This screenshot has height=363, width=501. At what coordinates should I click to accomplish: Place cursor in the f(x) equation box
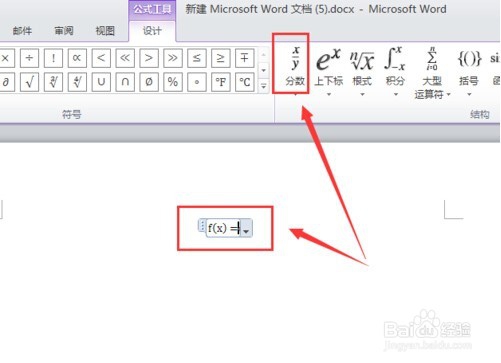coord(224,228)
